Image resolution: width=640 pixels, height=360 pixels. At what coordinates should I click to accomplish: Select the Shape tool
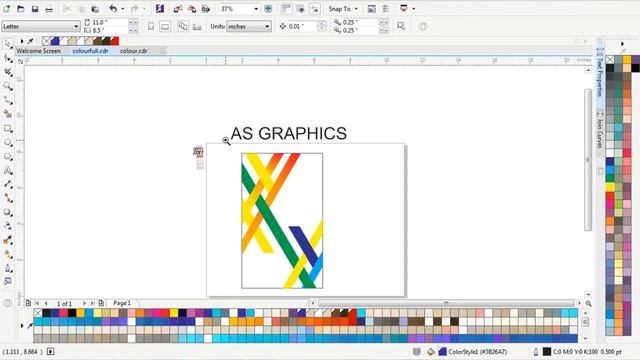[x=8, y=58]
